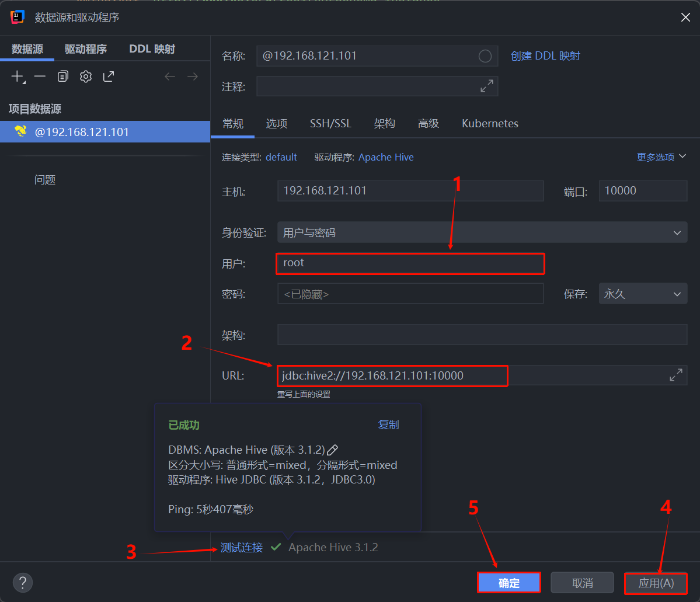
Task: Click the color circle in name field
Action: (x=485, y=56)
